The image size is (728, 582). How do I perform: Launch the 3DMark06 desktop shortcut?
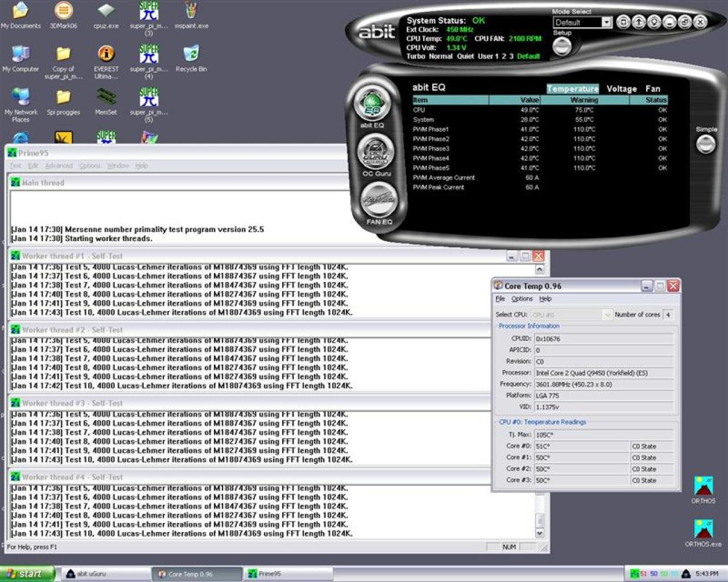(x=63, y=15)
